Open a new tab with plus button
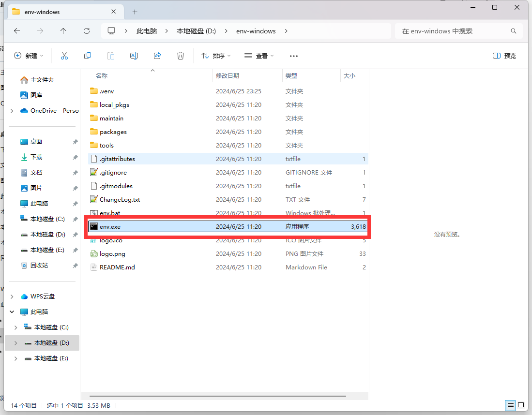The height and width of the screenshot is (415, 532). (x=135, y=12)
